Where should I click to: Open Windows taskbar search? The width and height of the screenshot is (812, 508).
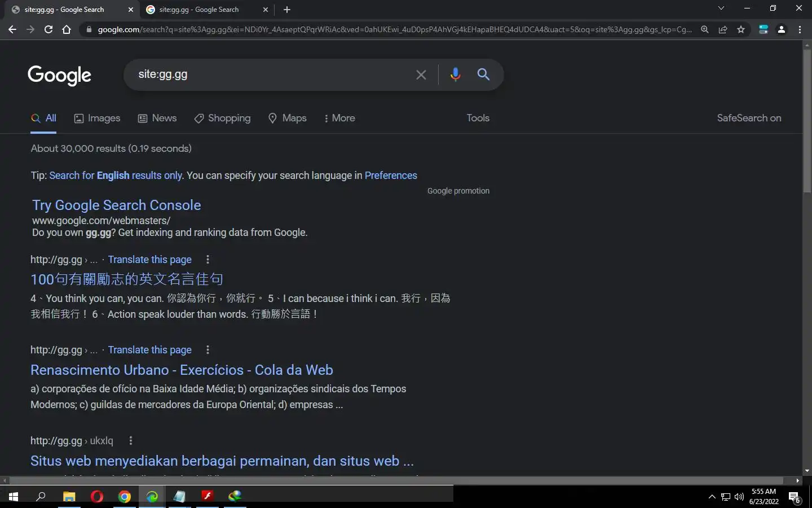tap(41, 497)
